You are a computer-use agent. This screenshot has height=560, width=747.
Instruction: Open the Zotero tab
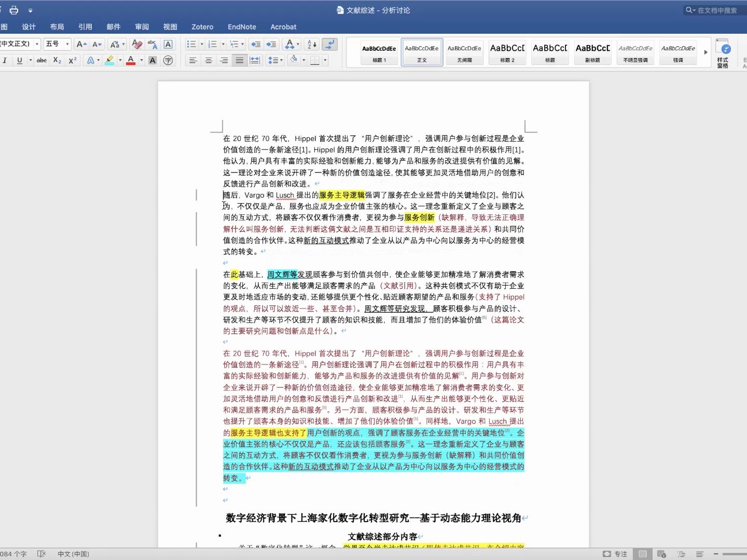(202, 27)
